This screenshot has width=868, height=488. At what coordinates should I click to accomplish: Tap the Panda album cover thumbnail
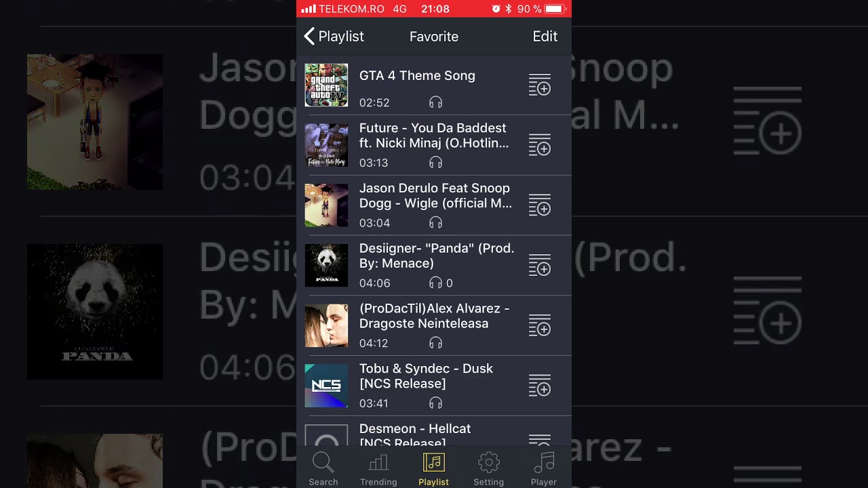pyautogui.click(x=326, y=265)
